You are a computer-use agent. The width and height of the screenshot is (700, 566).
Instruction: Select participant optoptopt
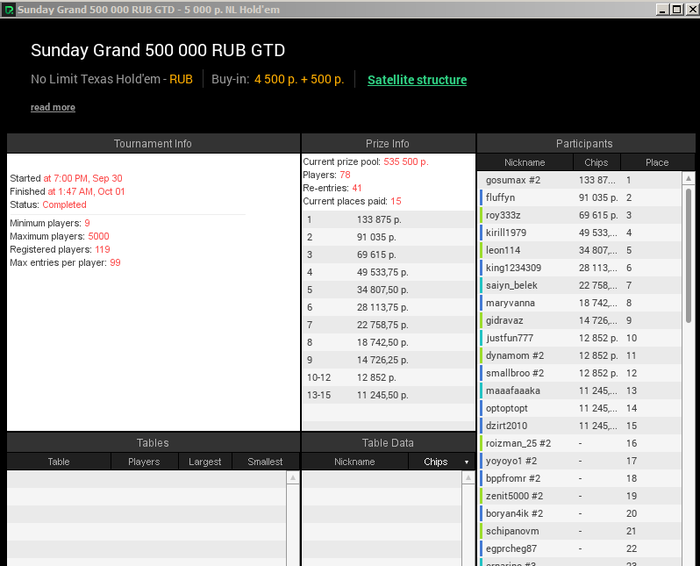click(579, 408)
